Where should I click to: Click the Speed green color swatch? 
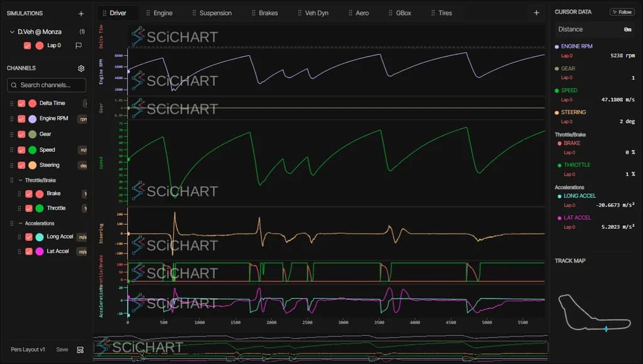[33, 150]
